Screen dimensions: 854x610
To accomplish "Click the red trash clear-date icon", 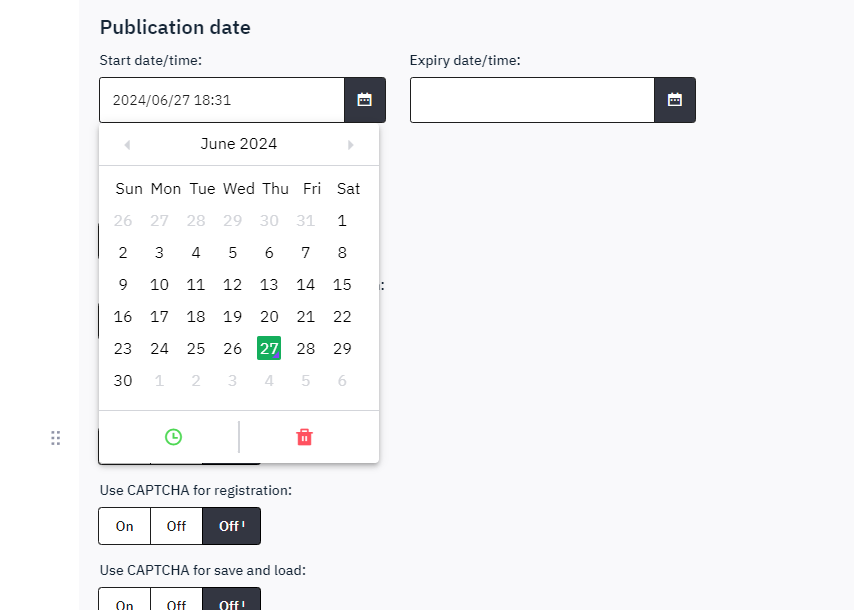I will pos(305,437).
